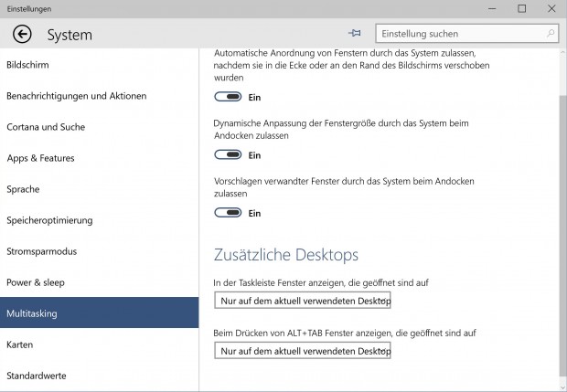Open Power & sleep settings

tap(99, 282)
